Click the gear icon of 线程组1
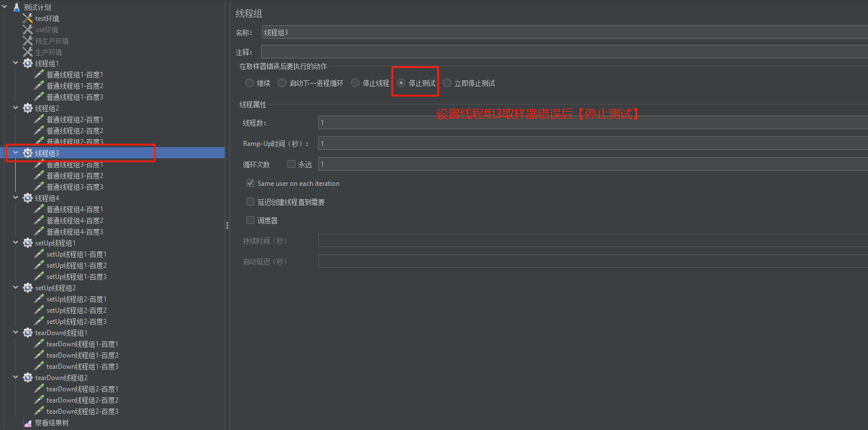The width and height of the screenshot is (868, 430). [28, 63]
